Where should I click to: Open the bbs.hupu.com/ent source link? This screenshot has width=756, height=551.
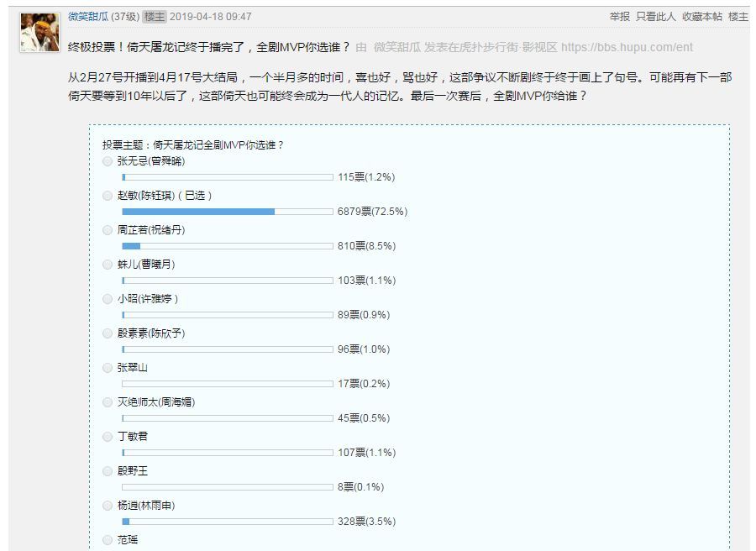627,47
